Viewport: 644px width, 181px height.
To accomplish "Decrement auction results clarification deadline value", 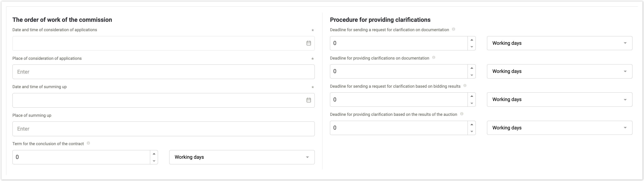I will [471, 132].
